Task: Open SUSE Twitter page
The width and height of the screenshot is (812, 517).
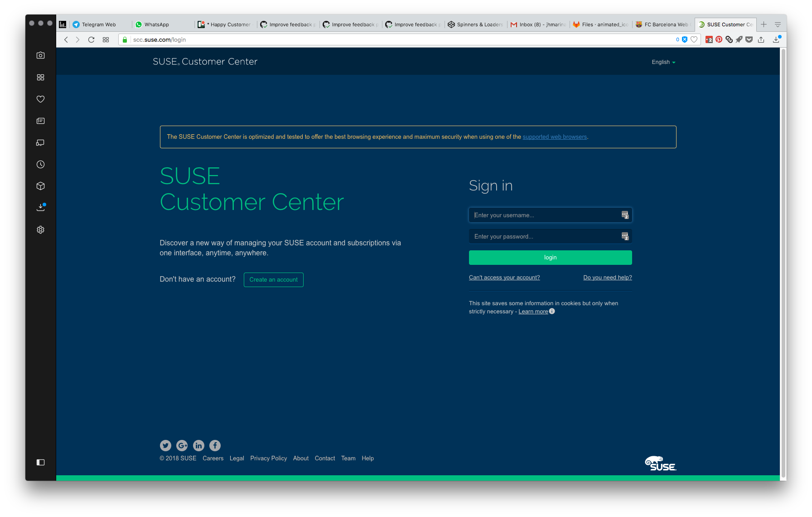Action: coord(165,445)
